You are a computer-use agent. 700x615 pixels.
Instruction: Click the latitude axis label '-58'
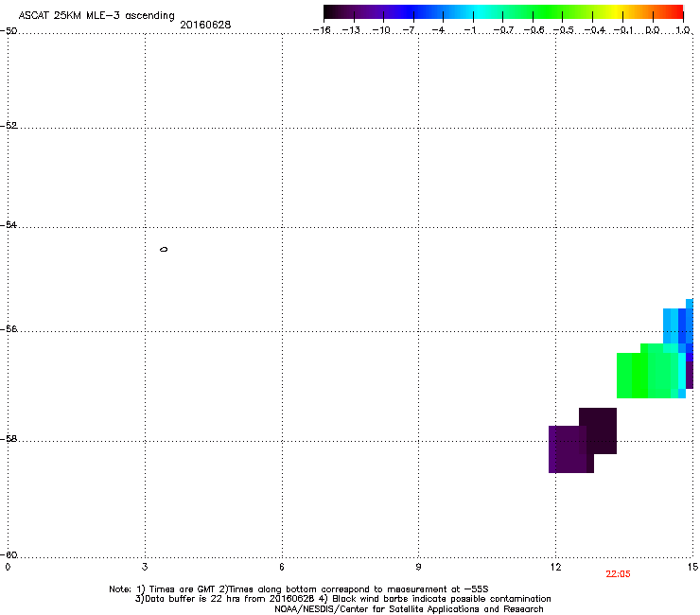(9, 439)
